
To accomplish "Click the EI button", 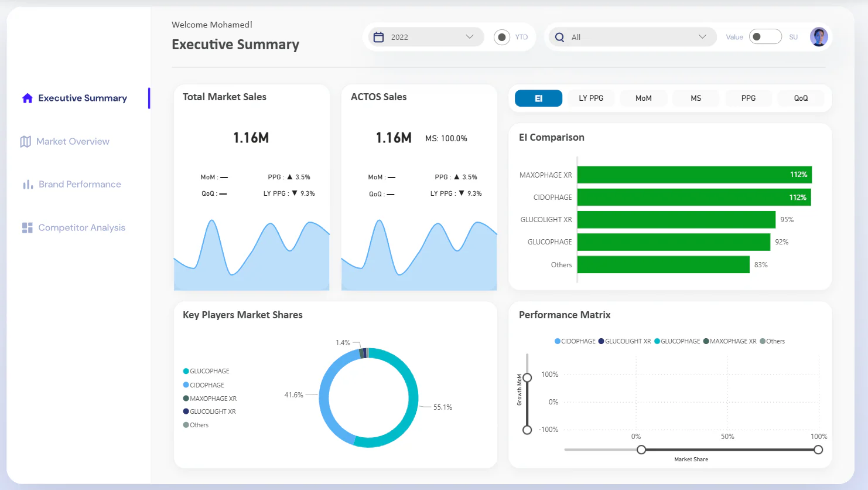I will click(539, 98).
